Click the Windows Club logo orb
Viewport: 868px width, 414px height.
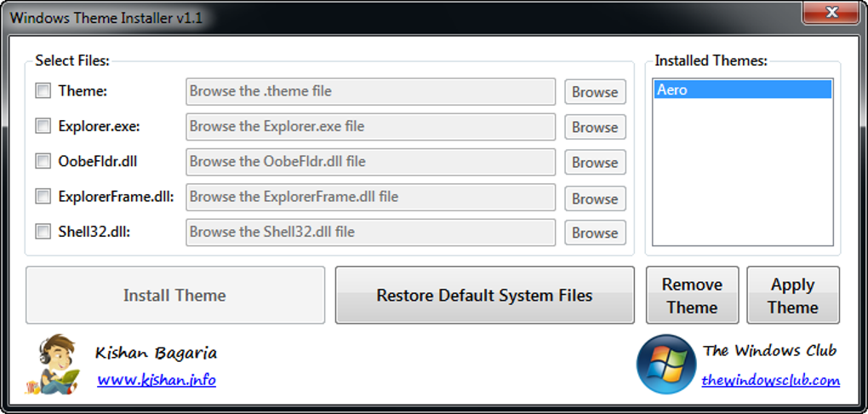(x=666, y=364)
